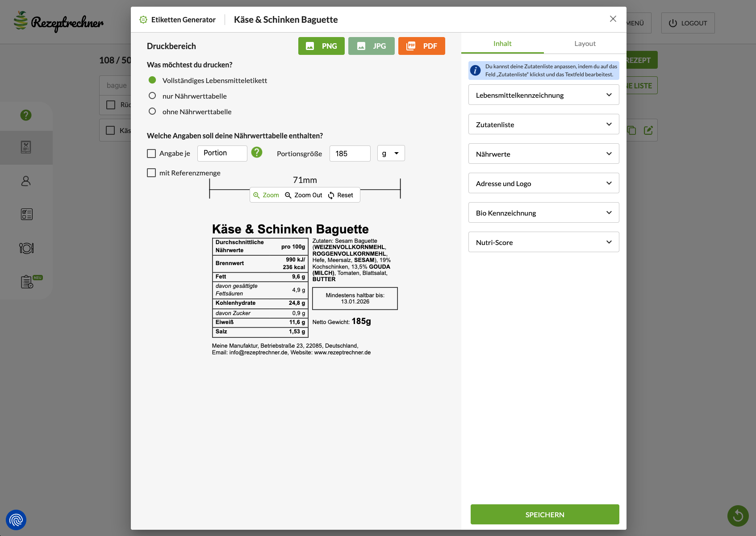Click the sidebar user profile icon
Viewport: 756px width, 536px height.
tap(26, 181)
